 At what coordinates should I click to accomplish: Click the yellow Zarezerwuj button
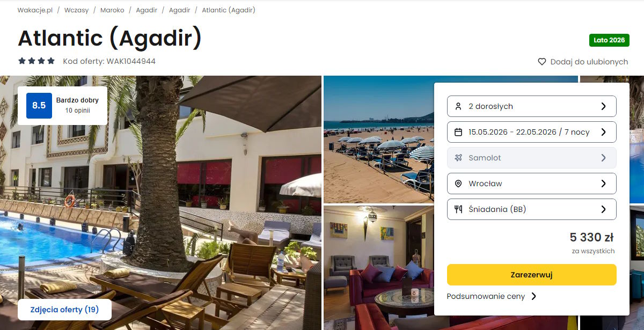coord(531,275)
